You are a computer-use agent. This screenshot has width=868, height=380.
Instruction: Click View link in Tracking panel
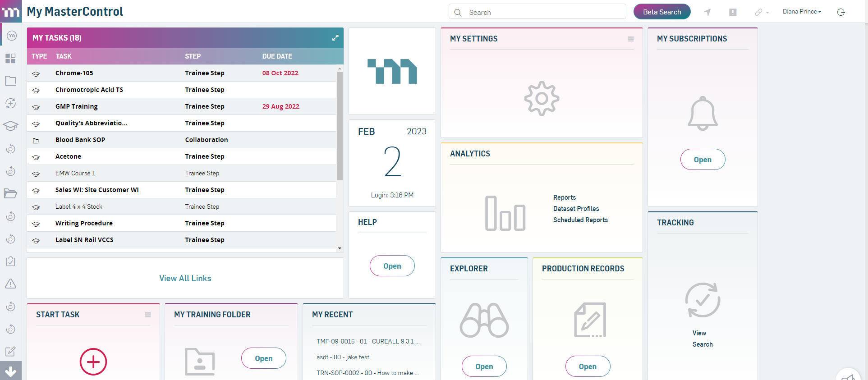click(x=699, y=333)
